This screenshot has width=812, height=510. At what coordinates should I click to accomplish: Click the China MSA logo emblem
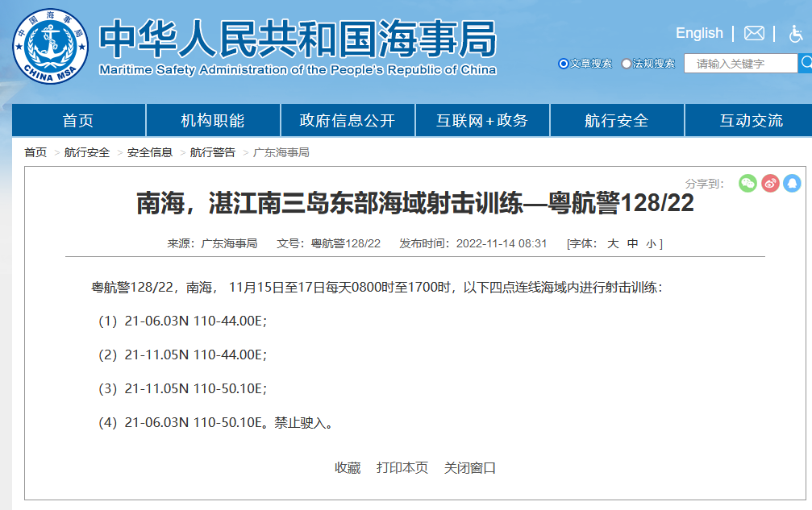click(50, 46)
